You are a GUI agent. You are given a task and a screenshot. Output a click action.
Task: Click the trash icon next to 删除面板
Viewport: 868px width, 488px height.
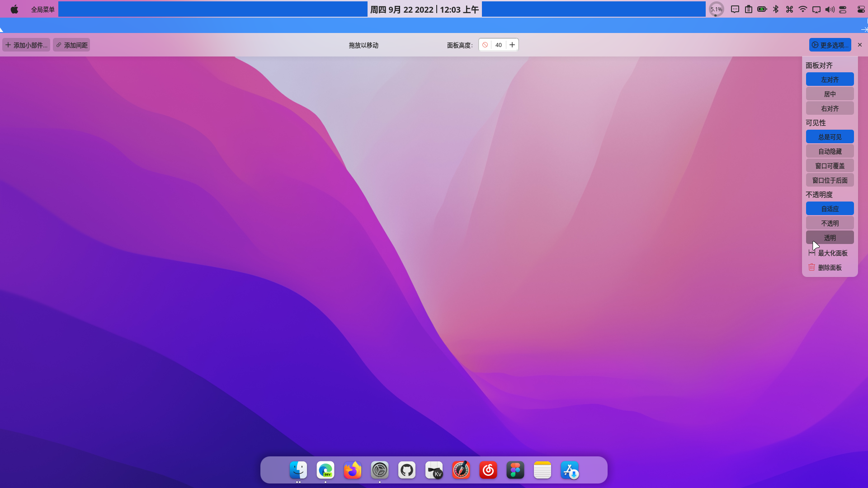click(x=812, y=267)
